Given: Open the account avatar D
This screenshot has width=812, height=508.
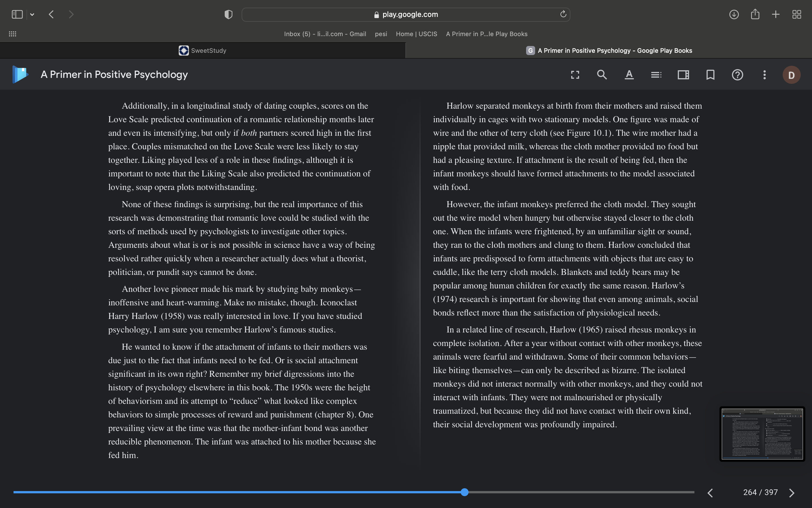Looking at the screenshot, I should coord(791,75).
